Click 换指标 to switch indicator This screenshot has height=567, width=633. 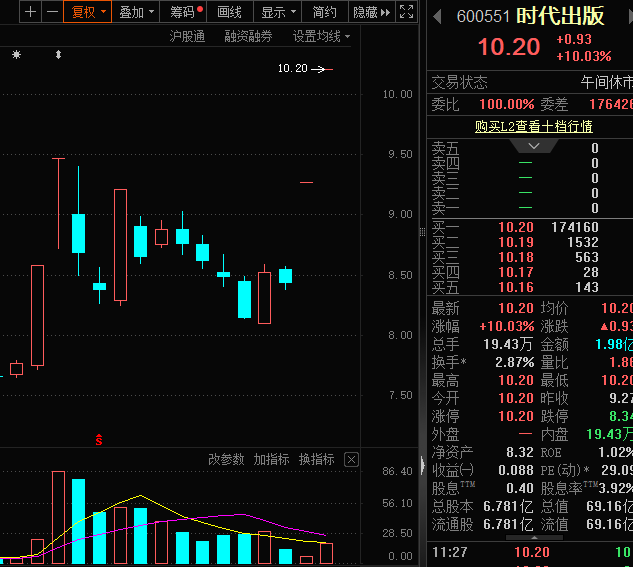coord(316,459)
